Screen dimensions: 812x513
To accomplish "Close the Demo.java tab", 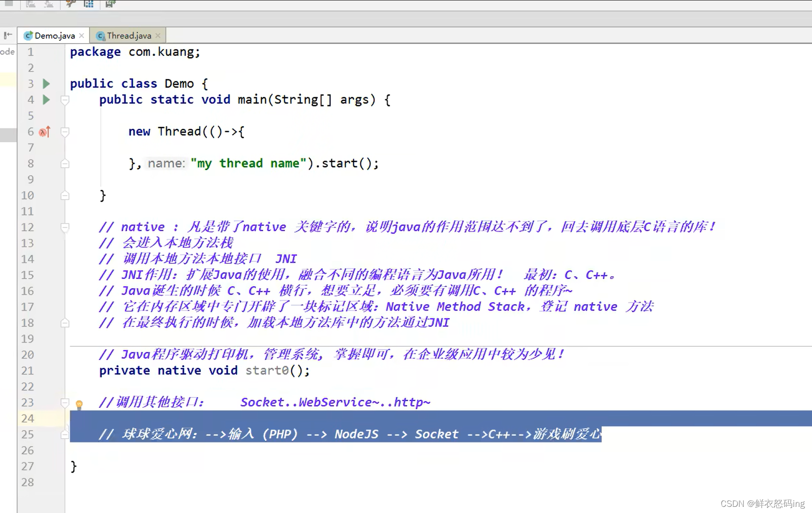I will point(82,36).
